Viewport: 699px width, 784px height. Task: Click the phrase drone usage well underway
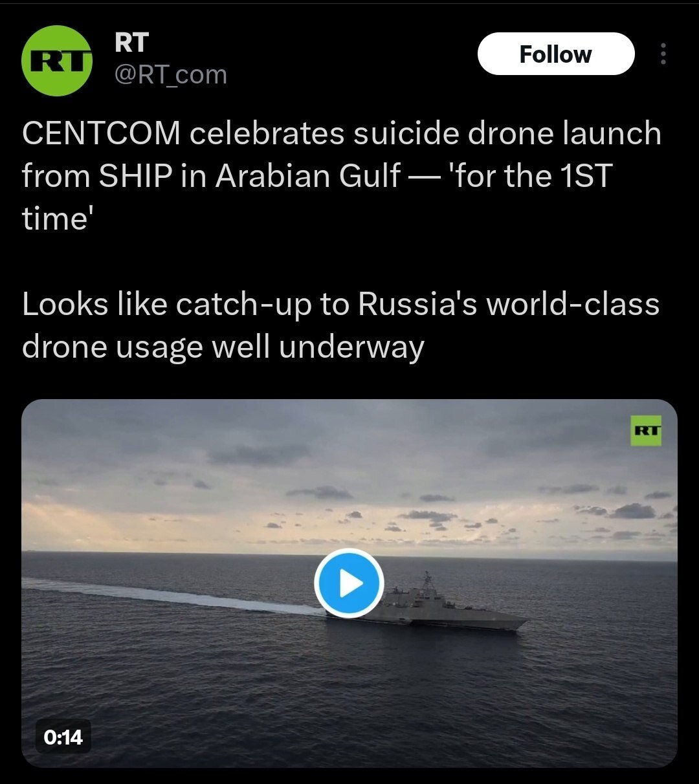(223, 347)
